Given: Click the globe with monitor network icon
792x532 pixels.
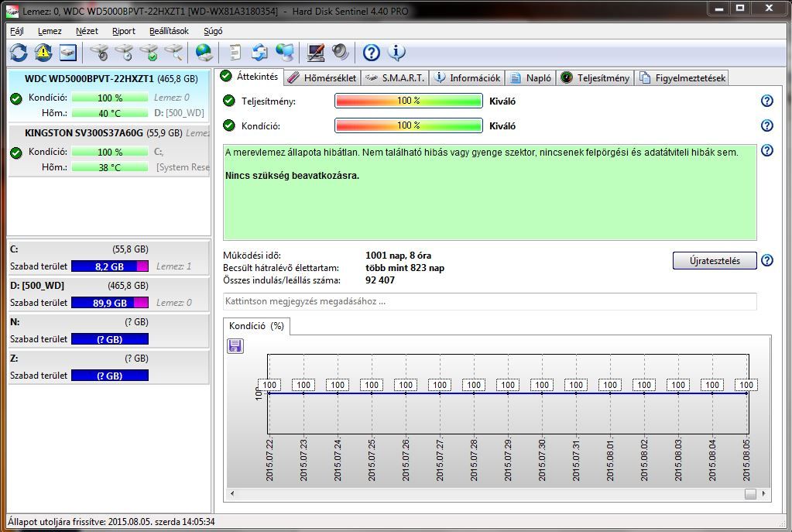Looking at the screenshot, I should (285, 53).
